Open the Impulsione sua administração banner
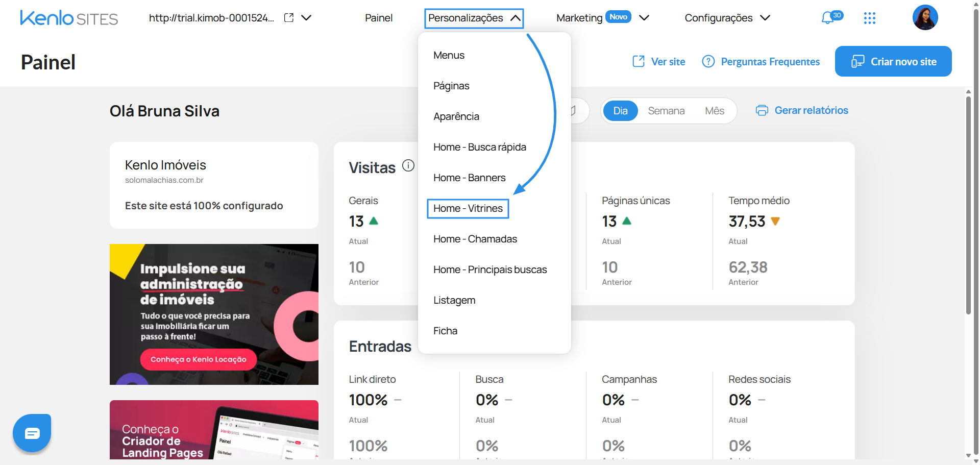This screenshot has height=465, width=980. (214, 314)
